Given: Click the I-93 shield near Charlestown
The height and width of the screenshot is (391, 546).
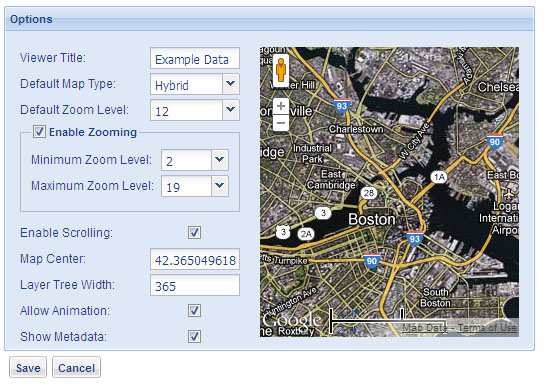Looking at the screenshot, I should tap(342, 105).
